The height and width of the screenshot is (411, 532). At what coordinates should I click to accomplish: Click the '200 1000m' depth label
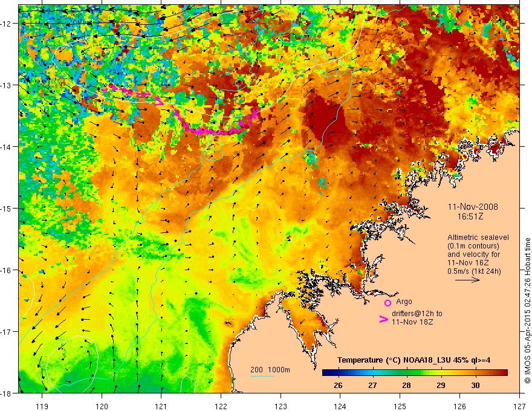pyautogui.click(x=270, y=370)
